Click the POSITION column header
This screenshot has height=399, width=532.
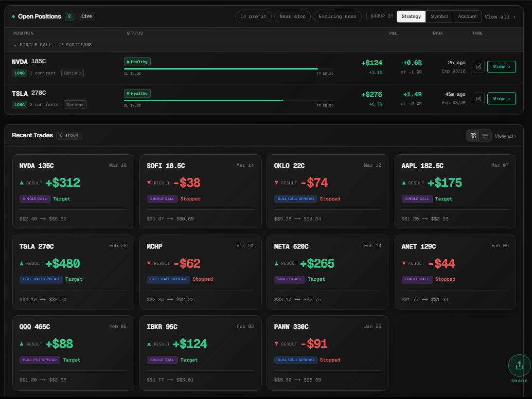(x=23, y=33)
